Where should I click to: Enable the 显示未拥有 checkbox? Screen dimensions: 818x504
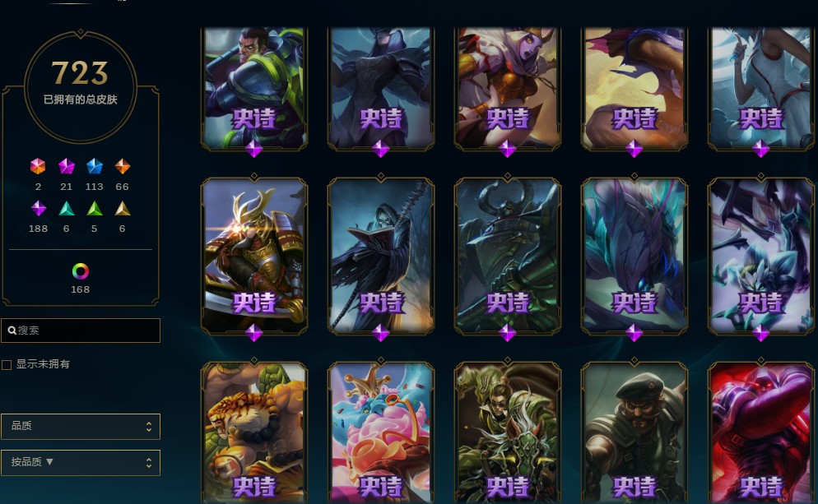(x=7, y=365)
